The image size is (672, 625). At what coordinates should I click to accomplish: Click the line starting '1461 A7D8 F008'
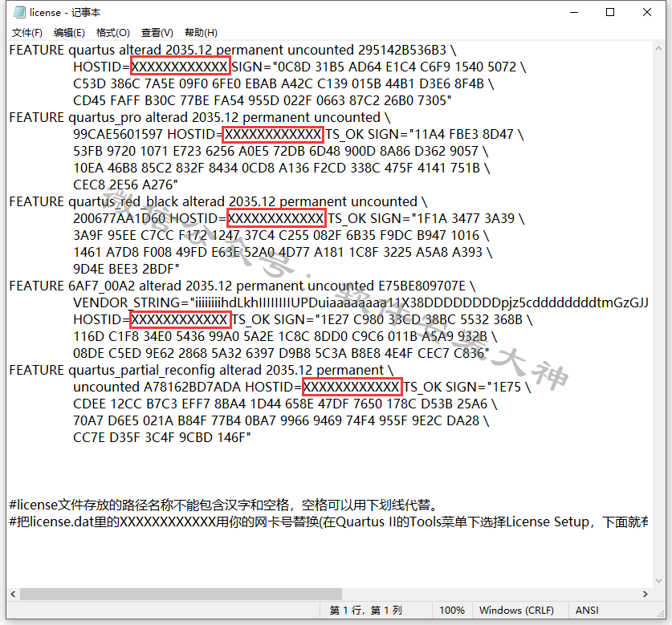(x=283, y=252)
